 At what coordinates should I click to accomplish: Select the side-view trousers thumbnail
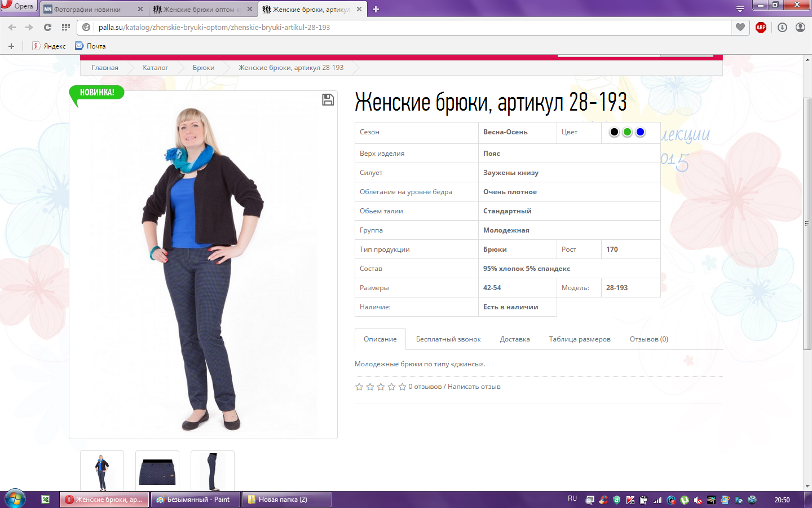pyautogui.click(x=213, y=471)
